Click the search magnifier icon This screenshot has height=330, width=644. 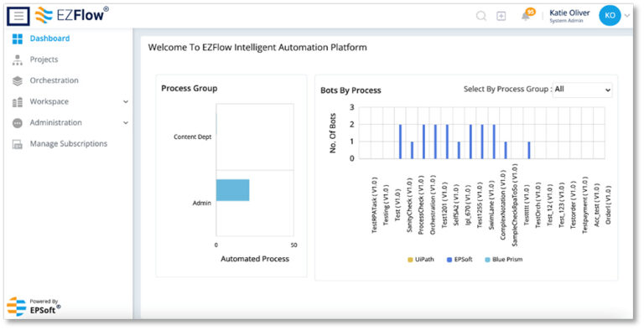[481, 16]
